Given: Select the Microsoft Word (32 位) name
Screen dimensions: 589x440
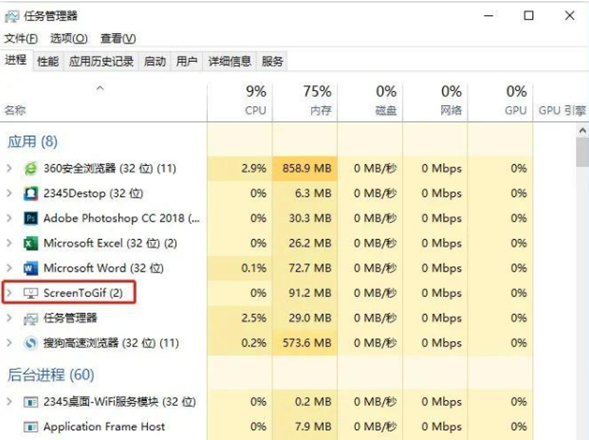Looking at the screenshot, I should pyautogui.click(x=103, y=268).
